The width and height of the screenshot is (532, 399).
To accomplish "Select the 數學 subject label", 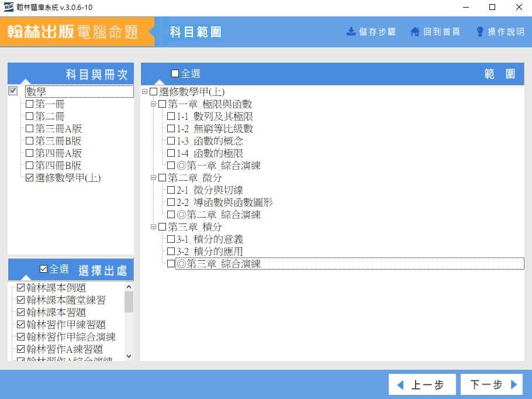I will (x=36, y=92).
